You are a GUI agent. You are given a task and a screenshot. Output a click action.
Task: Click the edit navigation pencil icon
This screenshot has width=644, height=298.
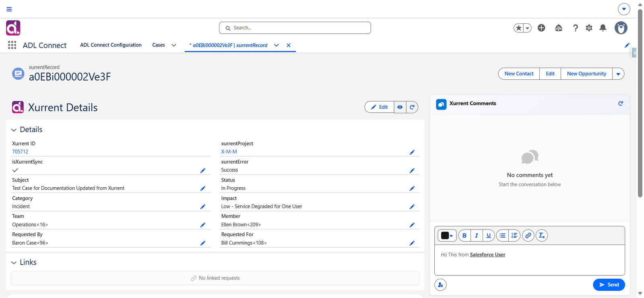627,46
